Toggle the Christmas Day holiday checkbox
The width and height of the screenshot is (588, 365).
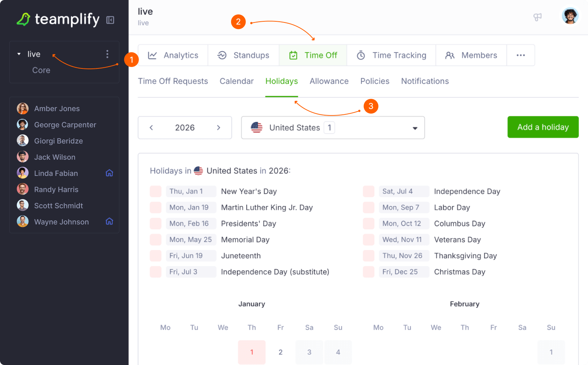click(x=369, y=272)
